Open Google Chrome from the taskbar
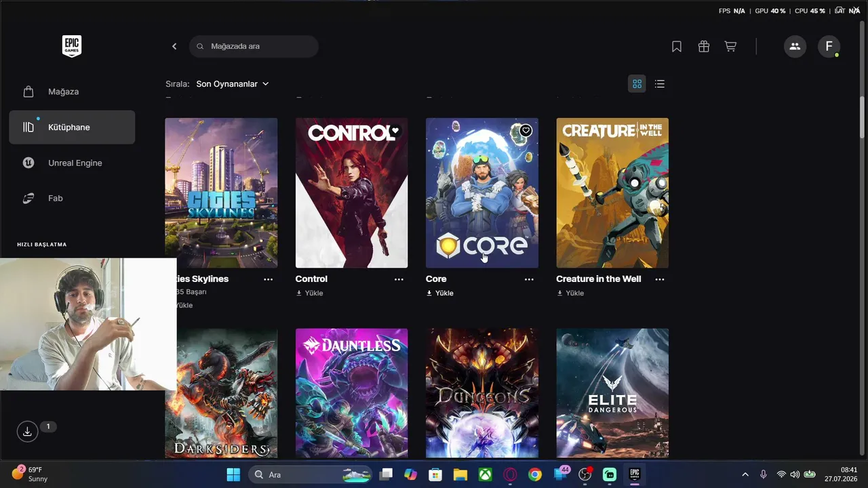The width and height of the screenshot is (868, 488). [x=535, y=474]
